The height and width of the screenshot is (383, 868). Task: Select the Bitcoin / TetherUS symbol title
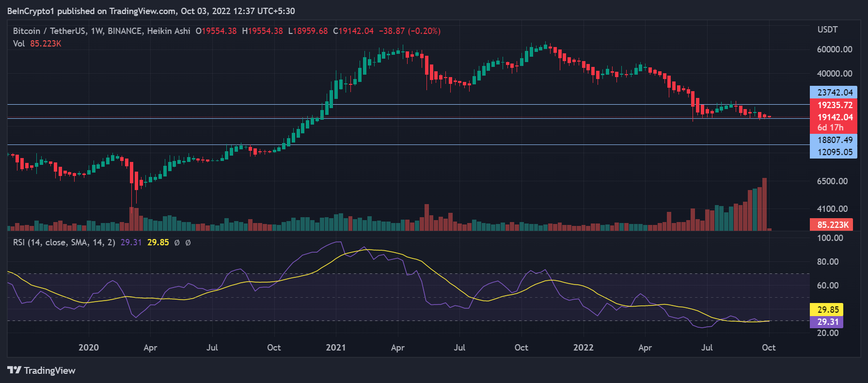pyautogui.click(x=49, y=31)
